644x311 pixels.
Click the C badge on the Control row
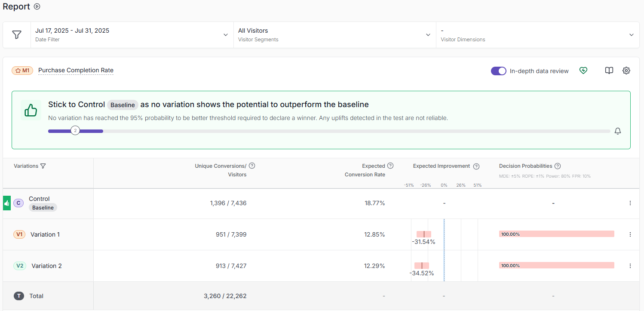click(18, 203)
